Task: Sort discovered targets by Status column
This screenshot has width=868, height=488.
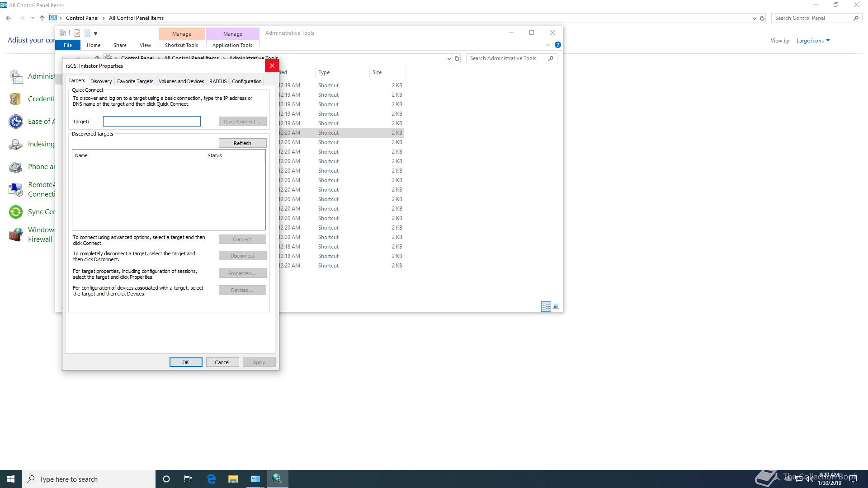Action: [x=235, y=155]
